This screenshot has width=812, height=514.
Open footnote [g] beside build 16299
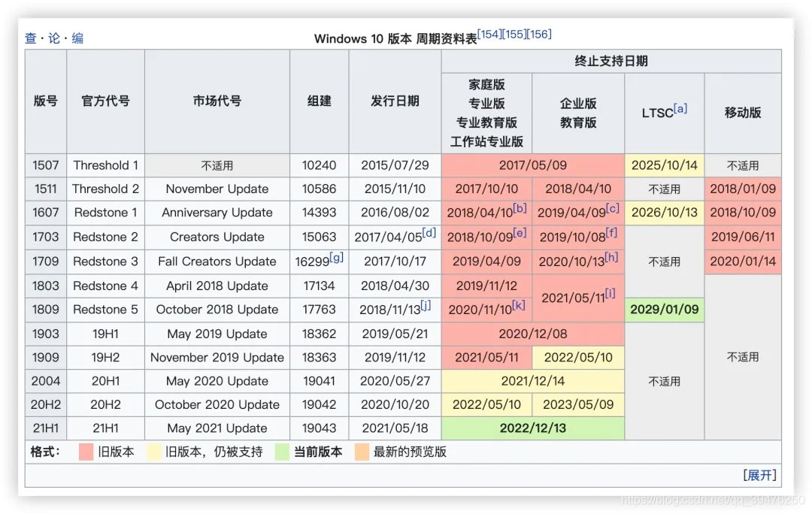coord(337,257)
